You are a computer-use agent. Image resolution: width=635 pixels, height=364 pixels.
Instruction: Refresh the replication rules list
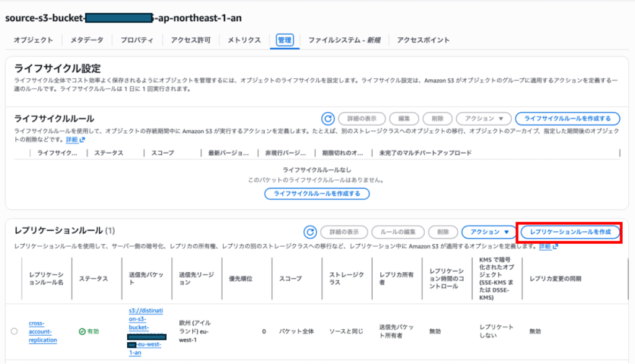[310, 232]
